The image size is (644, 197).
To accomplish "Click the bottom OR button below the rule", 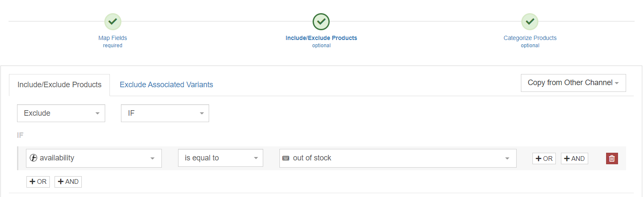I will [38, 182].
